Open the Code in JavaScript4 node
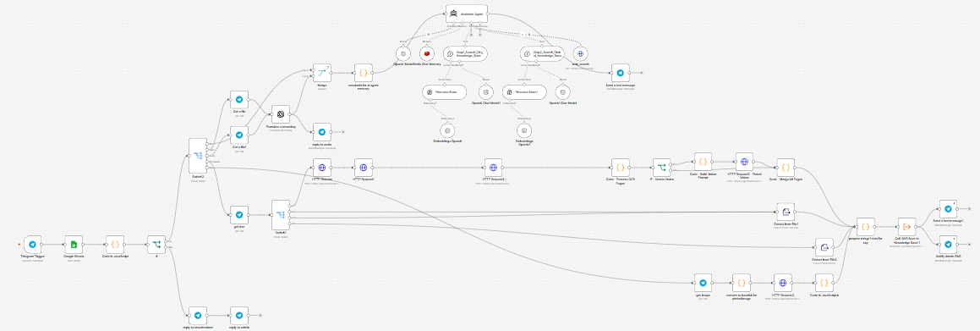 (x=824, y=283)
